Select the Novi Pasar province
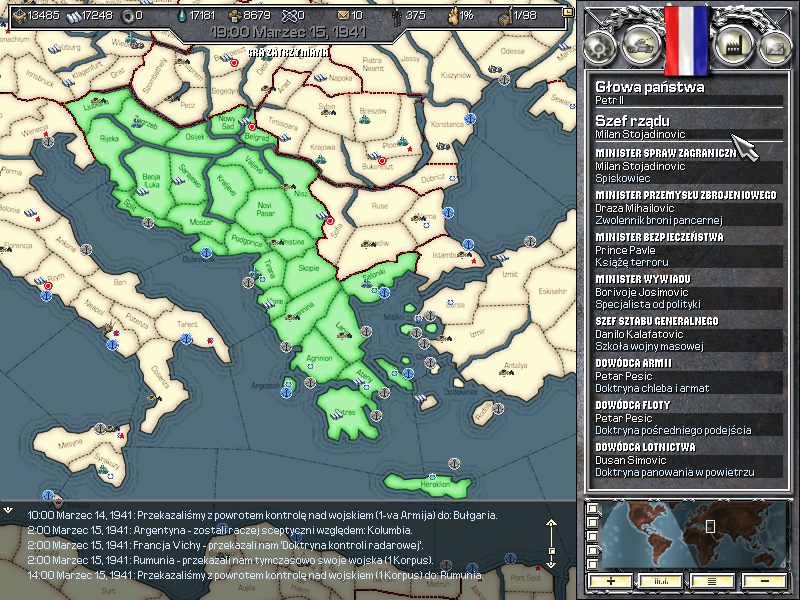The image size is (800, 600). tap(264, 209)
